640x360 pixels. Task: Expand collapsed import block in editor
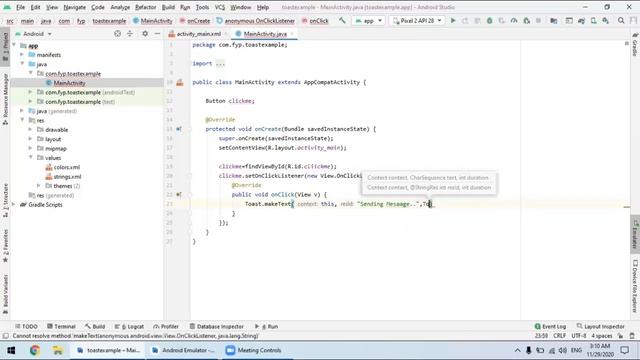tap(220, 64)
